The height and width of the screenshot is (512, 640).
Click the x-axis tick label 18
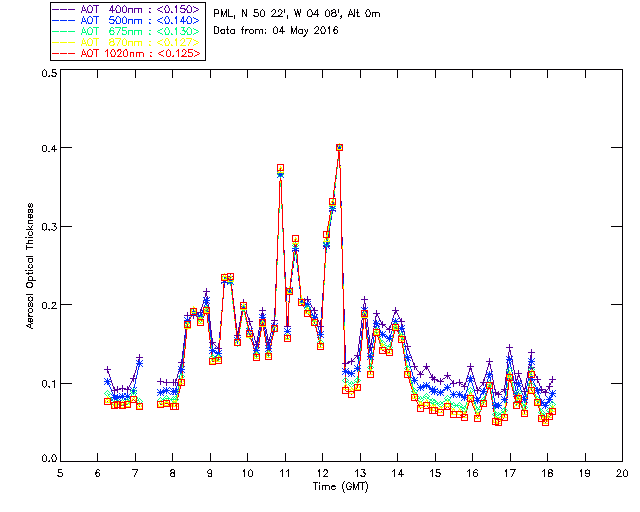coord(547,473)
